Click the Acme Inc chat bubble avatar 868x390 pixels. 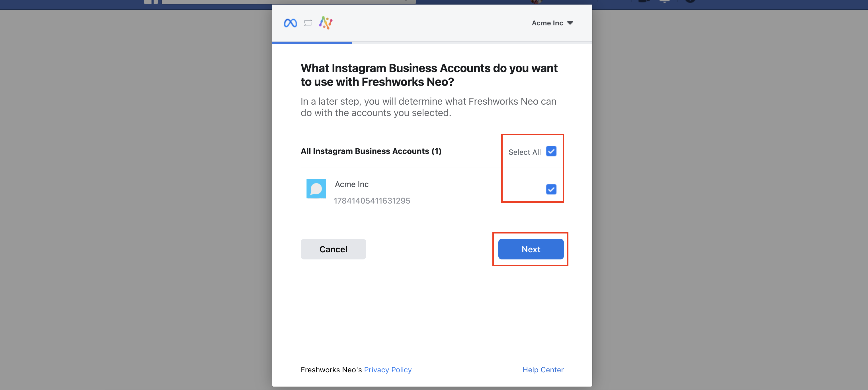coord(316,189)
